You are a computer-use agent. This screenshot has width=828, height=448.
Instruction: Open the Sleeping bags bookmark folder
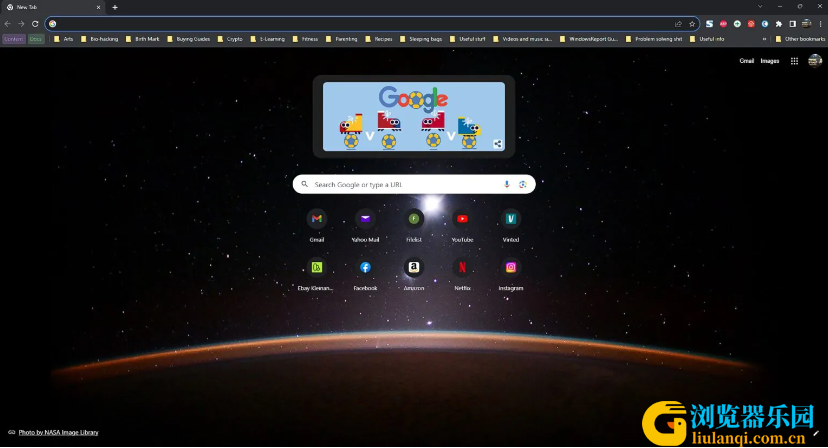pos(421,39)
